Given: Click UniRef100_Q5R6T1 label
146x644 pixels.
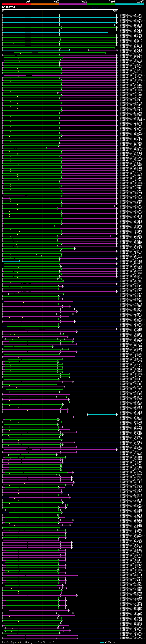Looking at the screenshot, I should pos(131,118).
